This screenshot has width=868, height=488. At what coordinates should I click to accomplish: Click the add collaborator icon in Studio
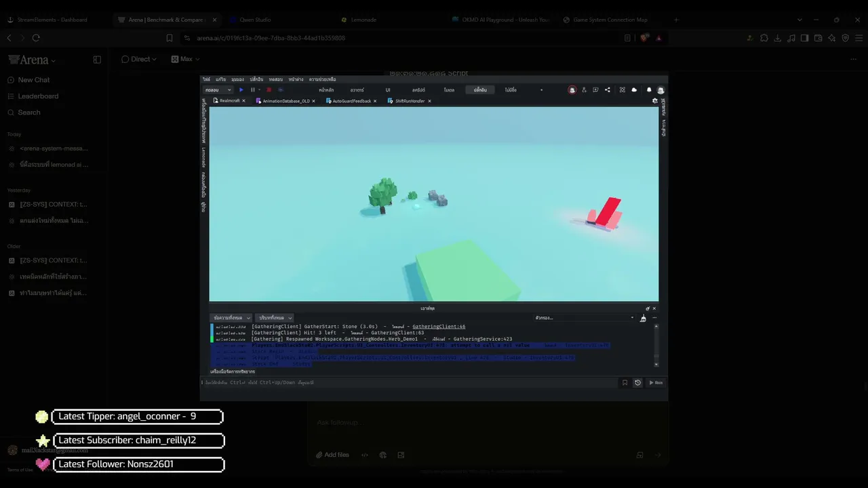[x=584, y=89]
